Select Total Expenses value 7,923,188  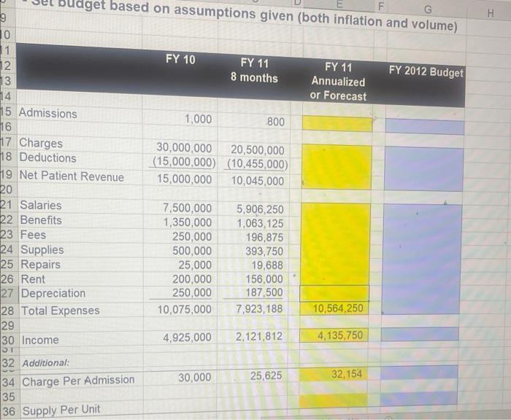click(259, 308)
